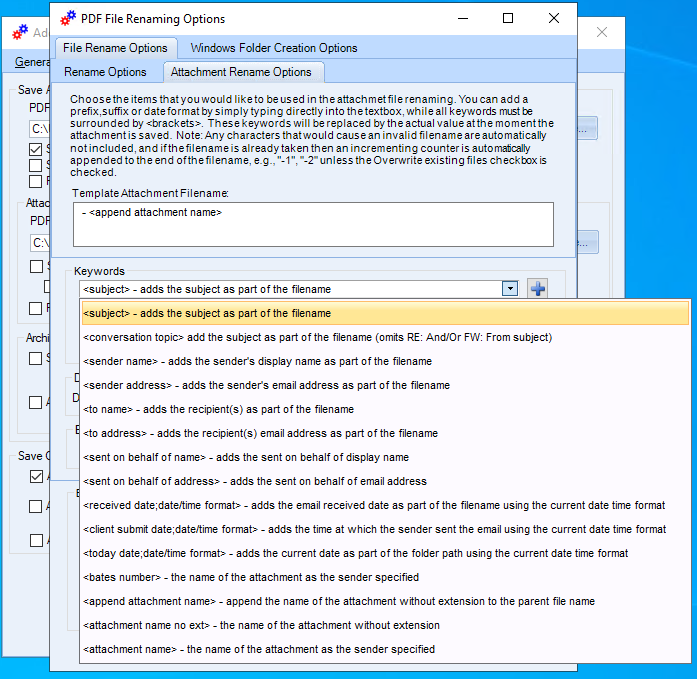Pick the <to name> keyword entry
Screen dimensions: 697x679
coord(385,409)
